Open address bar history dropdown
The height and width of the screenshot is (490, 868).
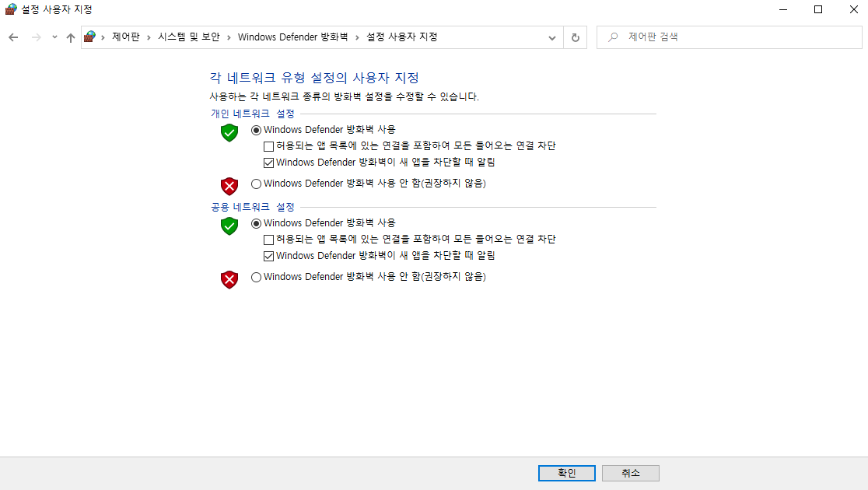click(552, 37)
